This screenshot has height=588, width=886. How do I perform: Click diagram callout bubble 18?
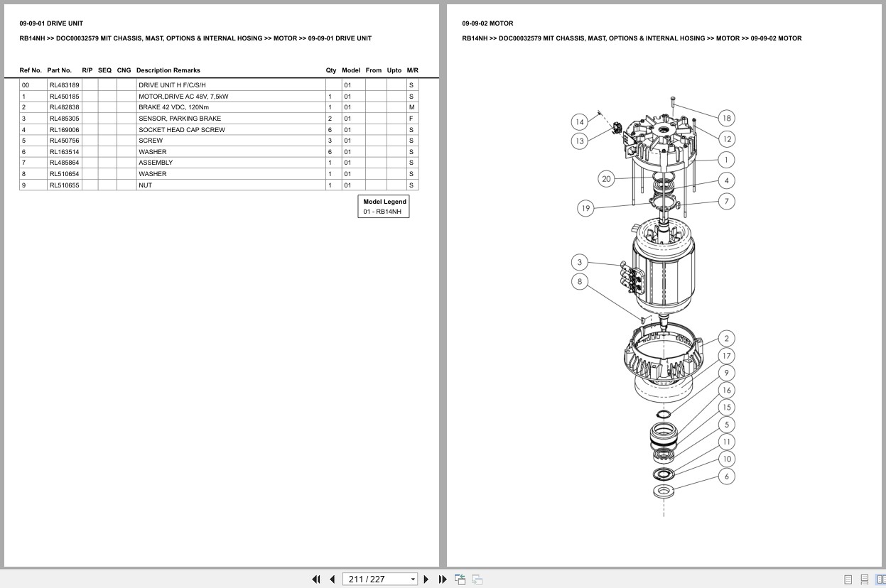click(726, 118)
